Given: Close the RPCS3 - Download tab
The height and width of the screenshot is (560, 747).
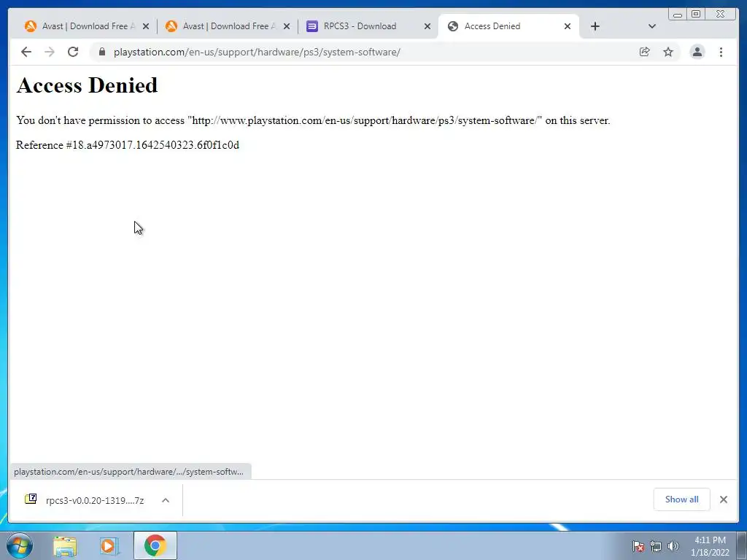Looking at the screenshot, I should (427, 26).
